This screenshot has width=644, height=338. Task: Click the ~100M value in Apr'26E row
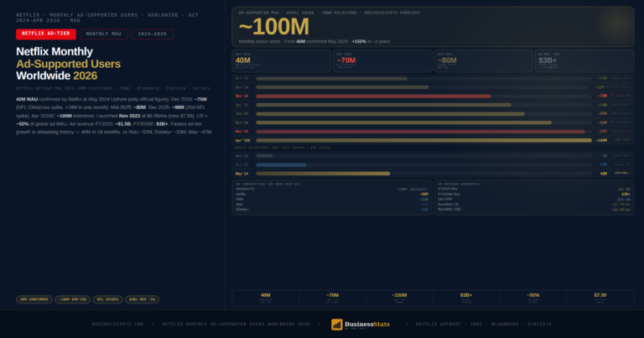(601, 140)
